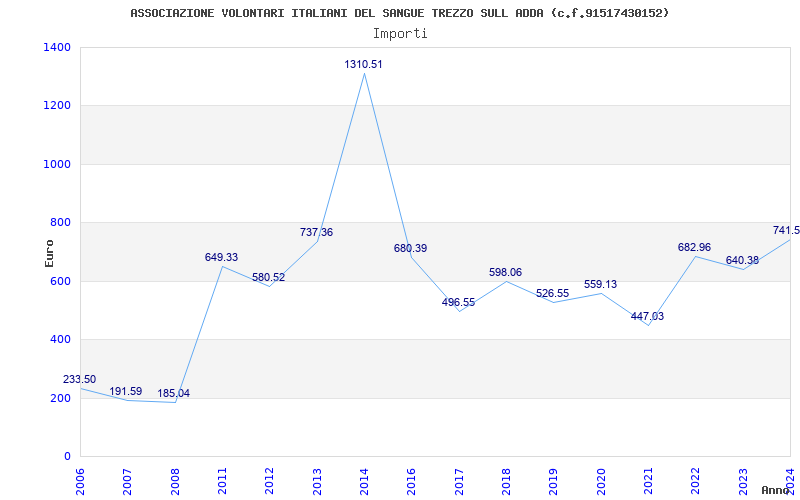The width and height of the screenshot is (800, 500).
Task: Select the 447.03 data label
Action: (647, 316)
